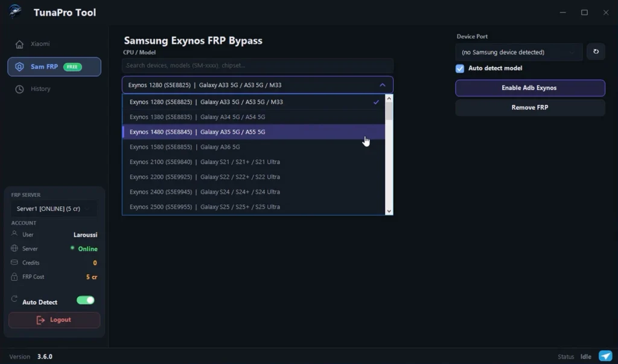Image resolution: width=618 pixels, height=364 pixels.
Task: Click the Xiaomi home icon
Action: click(x=19, y=44)
